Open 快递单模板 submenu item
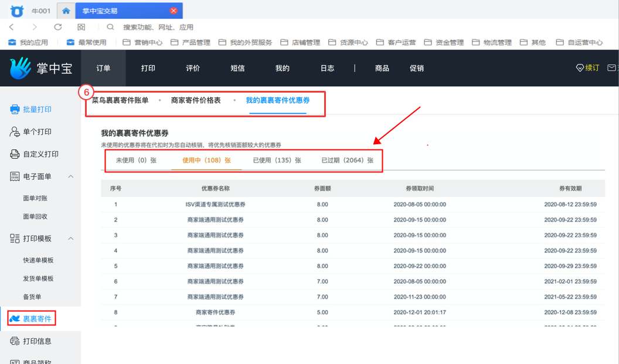This screenshot has width=619, height=364. click(38, 260)
